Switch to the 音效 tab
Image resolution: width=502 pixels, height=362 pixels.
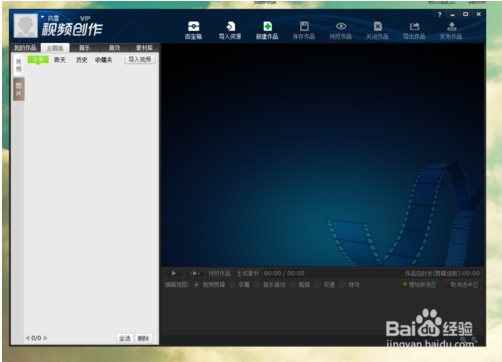[x=114, y=48]
